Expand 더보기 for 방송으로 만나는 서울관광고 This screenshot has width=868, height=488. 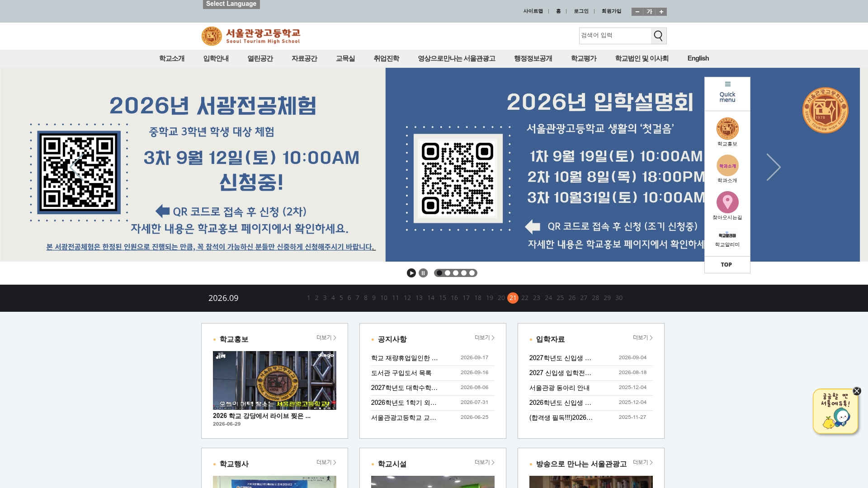click(x=643, y=462)
